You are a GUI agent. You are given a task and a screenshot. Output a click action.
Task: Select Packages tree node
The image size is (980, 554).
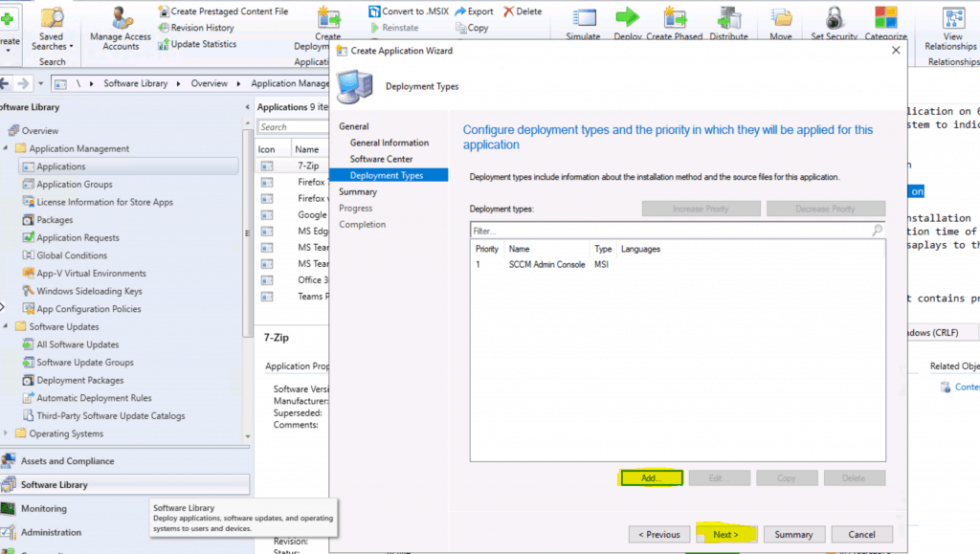pyautogui.click(x=55, y=220)
